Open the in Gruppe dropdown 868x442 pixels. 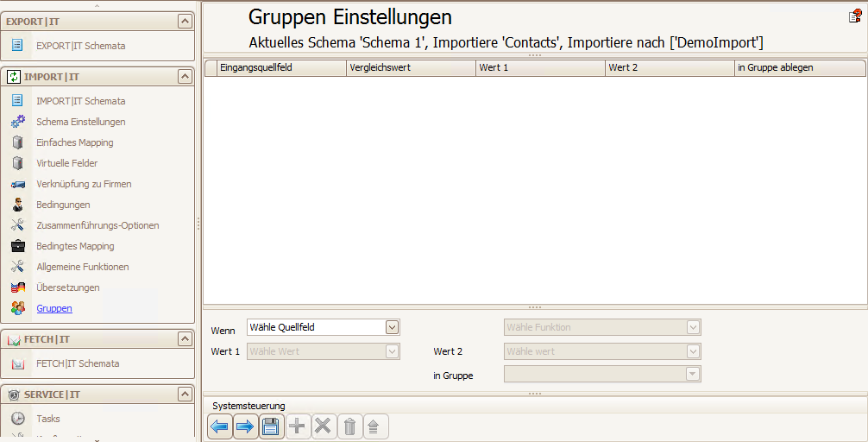tap(693, 375)
